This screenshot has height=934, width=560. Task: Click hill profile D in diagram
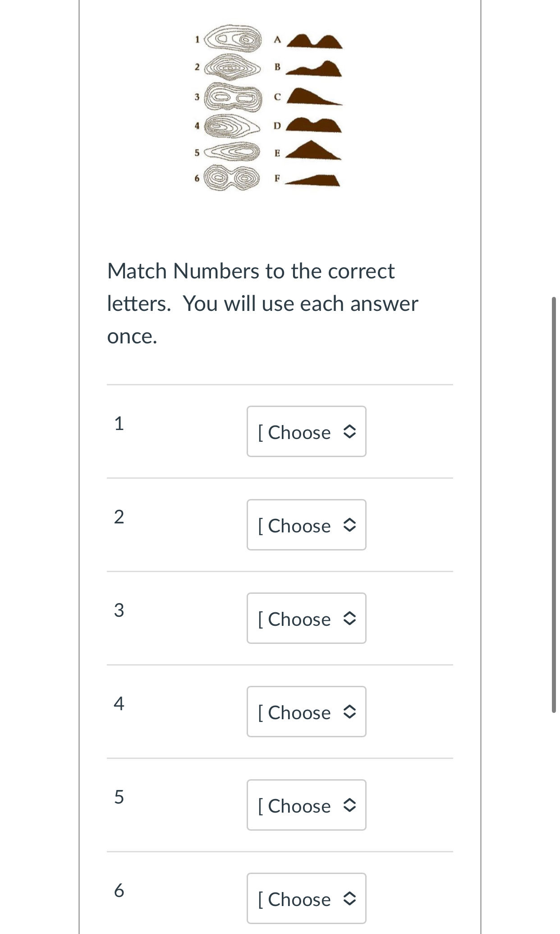[x=314, y=125]
